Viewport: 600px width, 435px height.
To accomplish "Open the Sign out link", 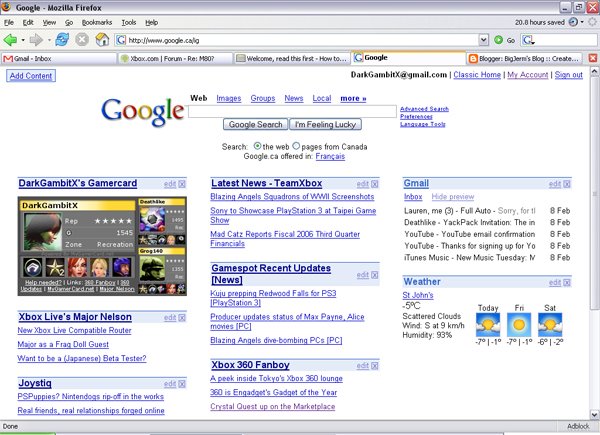I will (x=569, y=75).
